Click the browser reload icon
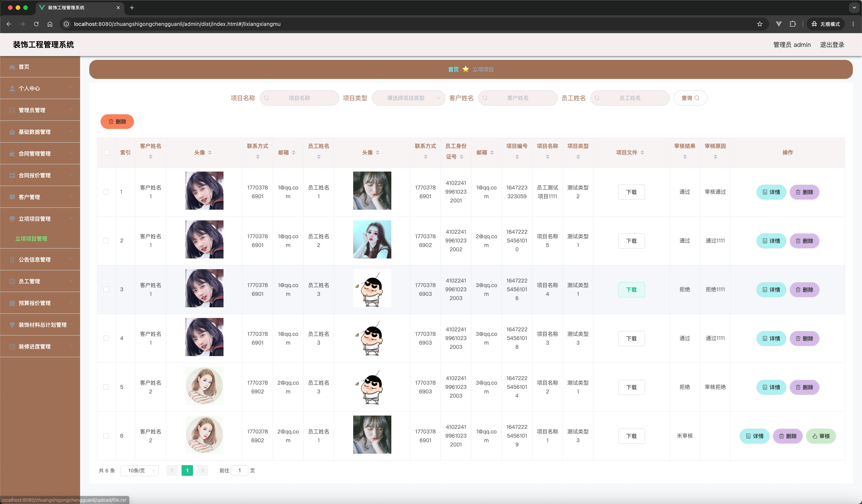 click(x=36, y=24)
